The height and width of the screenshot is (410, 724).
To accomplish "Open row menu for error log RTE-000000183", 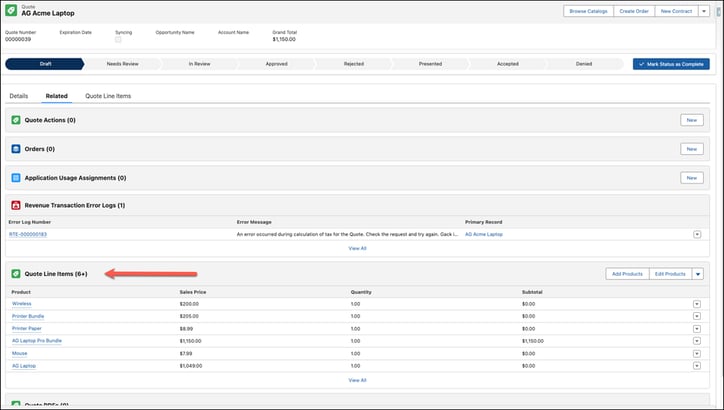I will 697,235.
